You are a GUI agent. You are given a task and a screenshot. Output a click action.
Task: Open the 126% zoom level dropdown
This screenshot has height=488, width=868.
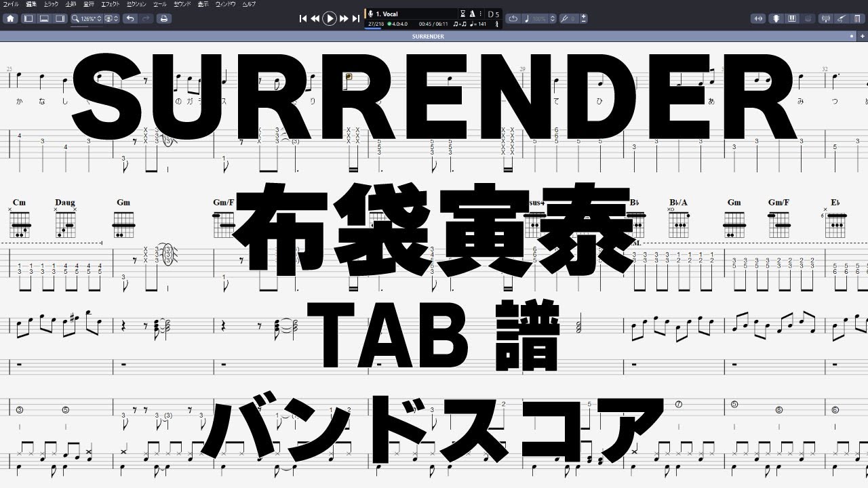[92, 18]
